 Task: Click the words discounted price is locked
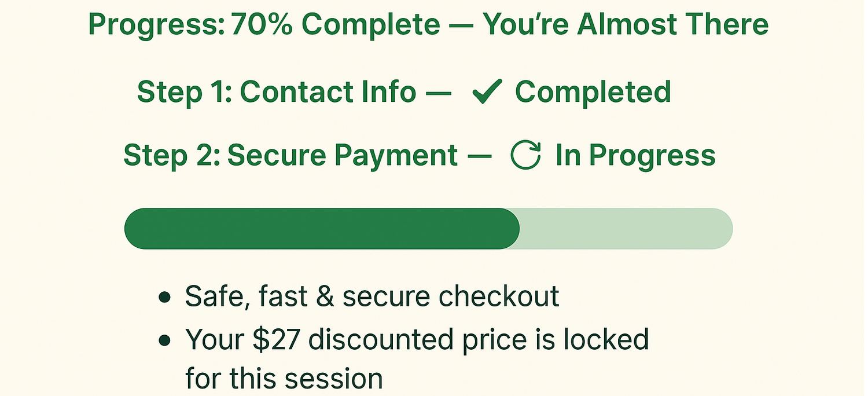478,339
